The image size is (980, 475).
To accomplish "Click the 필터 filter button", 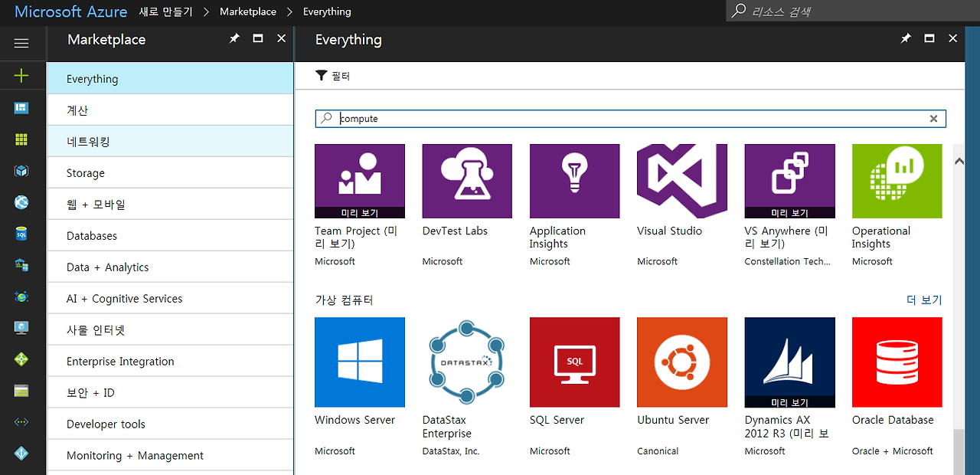I will click(333, 76).
